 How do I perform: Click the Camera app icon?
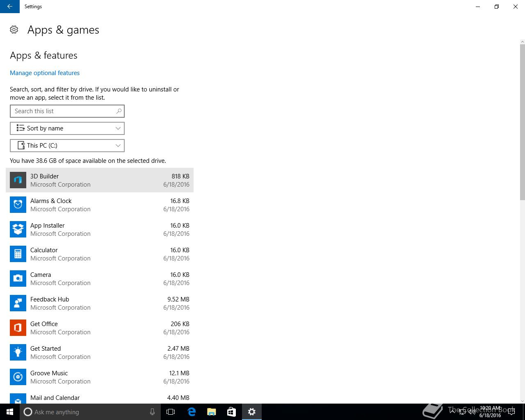pos(18,278)
